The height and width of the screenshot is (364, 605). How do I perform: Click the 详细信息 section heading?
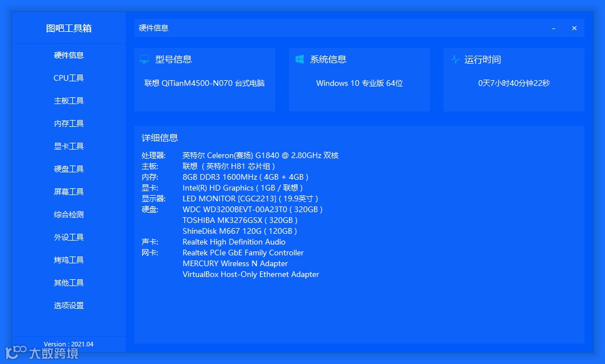pos(160,138)
